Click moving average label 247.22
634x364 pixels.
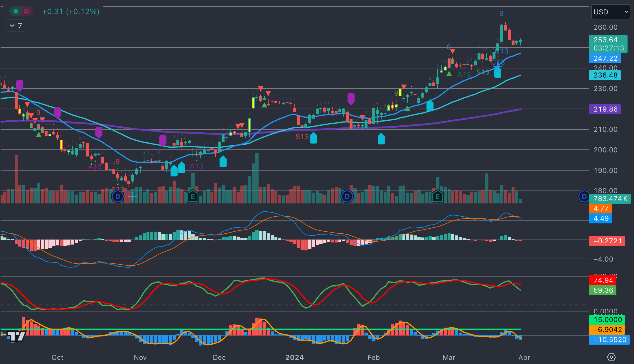coord(605,58)
